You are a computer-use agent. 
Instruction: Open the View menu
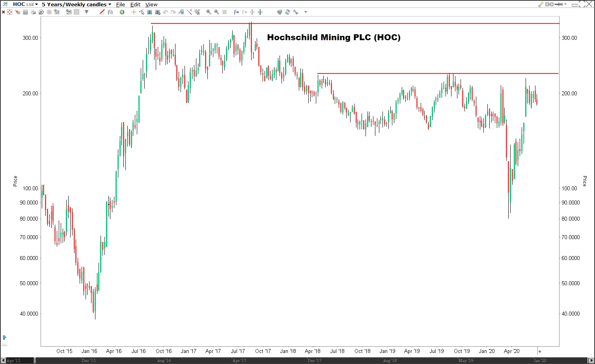click(x=151, y=4)
